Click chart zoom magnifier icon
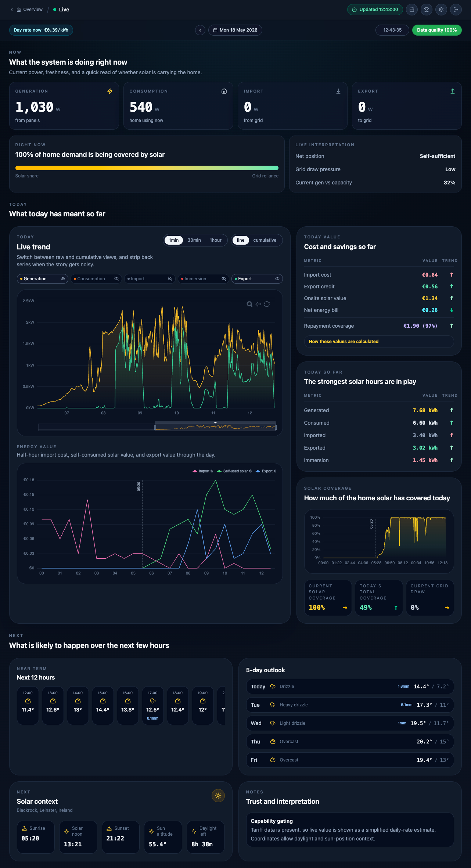The width and height of the screenshot is (471, 868). point(249,304)
